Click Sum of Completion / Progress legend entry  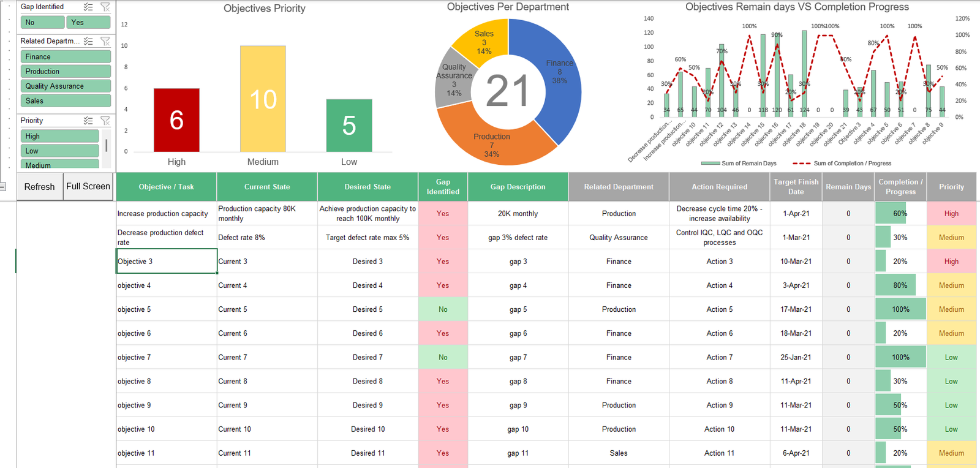[x=842, y=164]
